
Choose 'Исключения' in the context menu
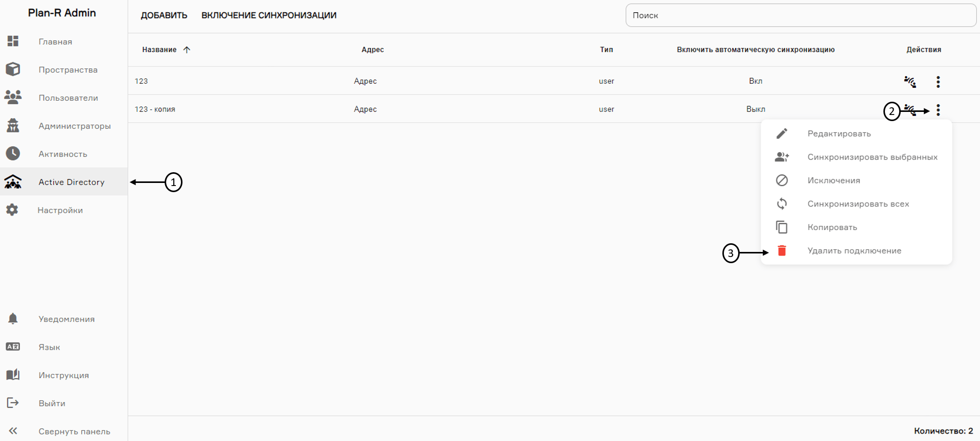point(833,181)
